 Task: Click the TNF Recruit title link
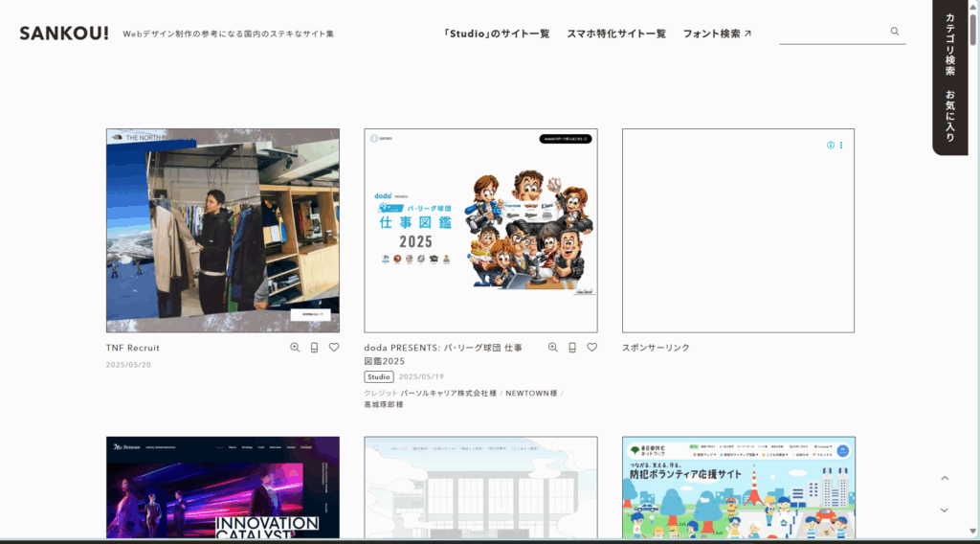132,348
